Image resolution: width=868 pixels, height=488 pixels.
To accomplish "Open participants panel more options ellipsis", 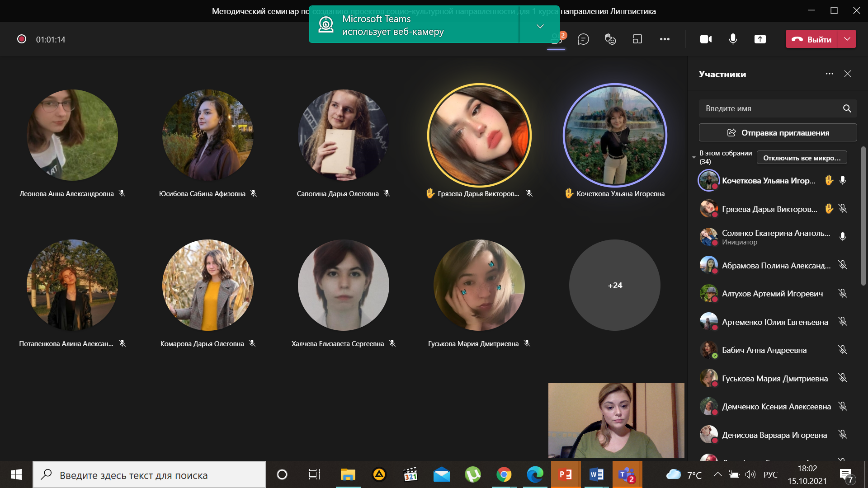I will coord(829,74).
